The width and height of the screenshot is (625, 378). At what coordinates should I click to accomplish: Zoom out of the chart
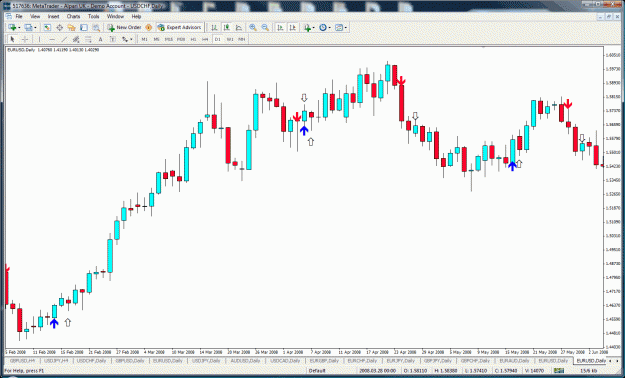point(265,28)
